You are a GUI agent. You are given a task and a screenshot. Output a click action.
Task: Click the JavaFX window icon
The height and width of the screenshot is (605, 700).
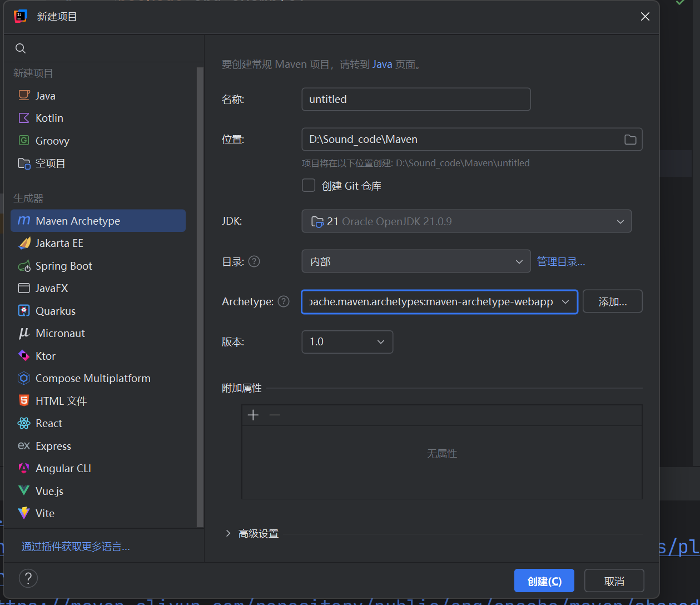pos(24,288)
